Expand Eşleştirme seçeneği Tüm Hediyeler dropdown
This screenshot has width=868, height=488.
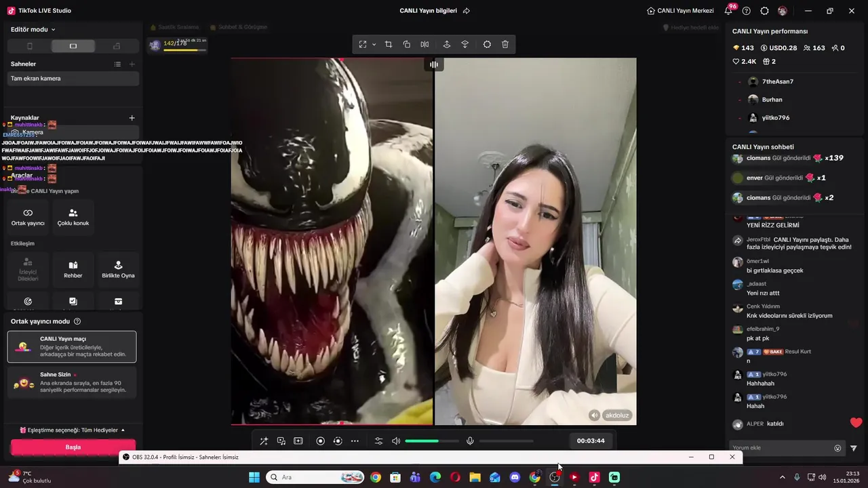[72, 430]
